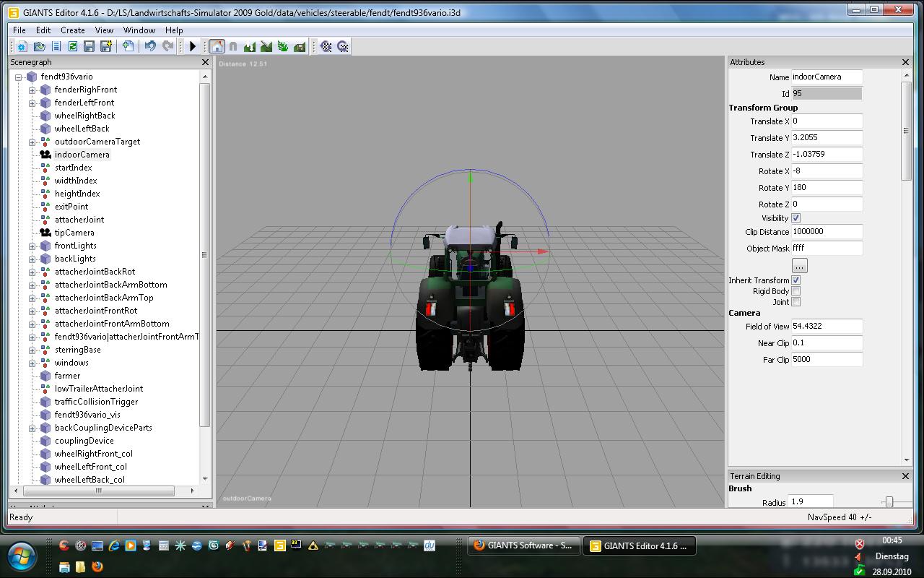The width and height of the screenshot is (924, 578).
Task: Expand the windows node in scenegraph
Action: 32,363
